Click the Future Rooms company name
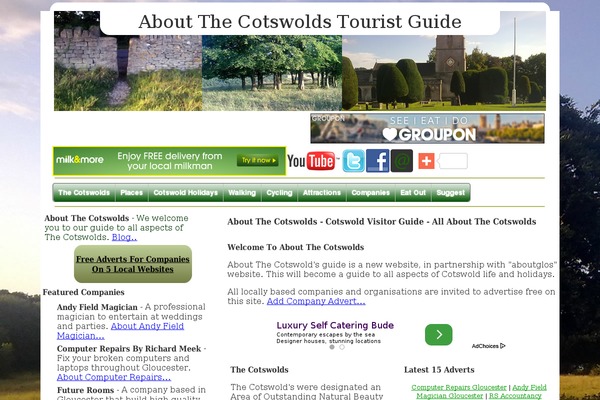 click(x=85, y=390)
